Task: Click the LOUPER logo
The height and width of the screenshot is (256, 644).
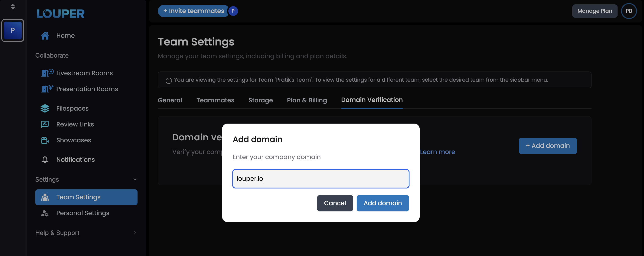Action: click(61, 13)
